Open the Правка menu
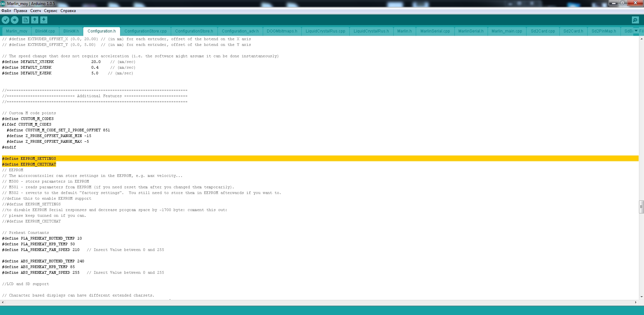 20,11
